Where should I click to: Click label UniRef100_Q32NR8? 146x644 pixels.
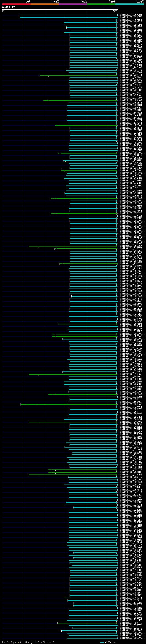click(x=131, y=357)
